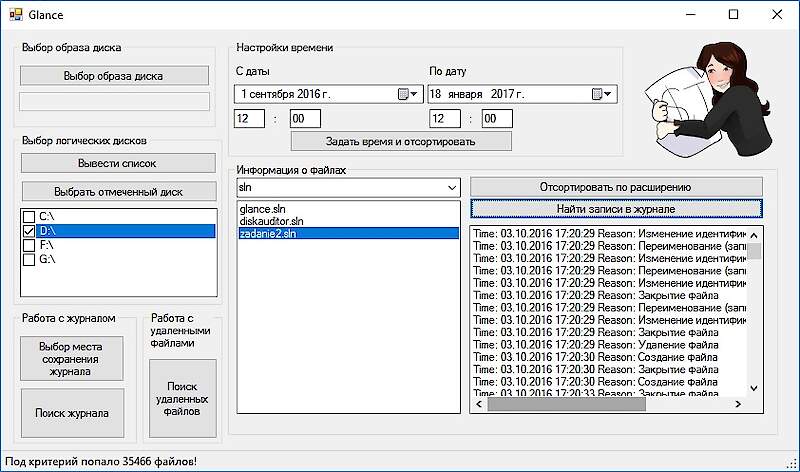
Task: Click 'Вывести список' button
Action: click(118, 163)
